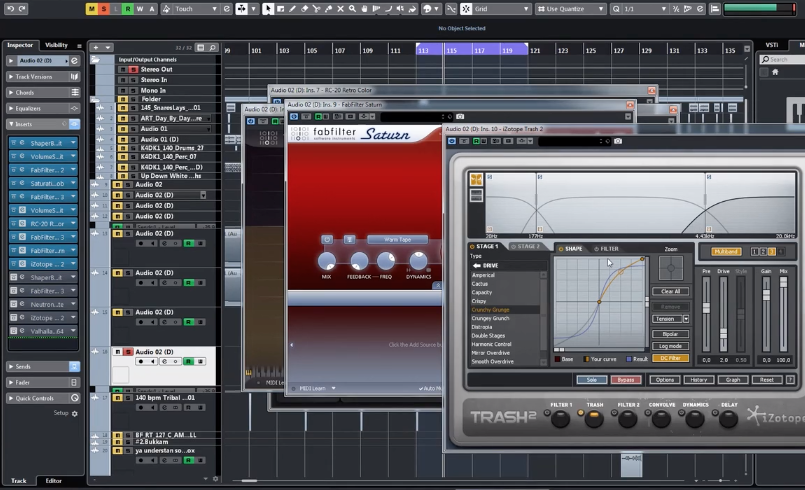805x490 pixels.
Task: Open Trash 2 History
Action: [698, 380]
